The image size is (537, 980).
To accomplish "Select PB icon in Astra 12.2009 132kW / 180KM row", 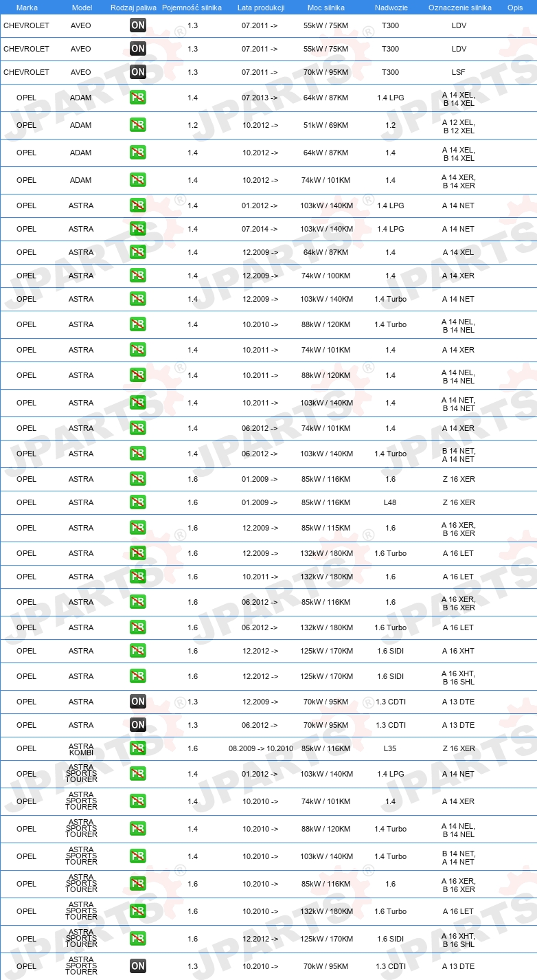I will point(138,553).
